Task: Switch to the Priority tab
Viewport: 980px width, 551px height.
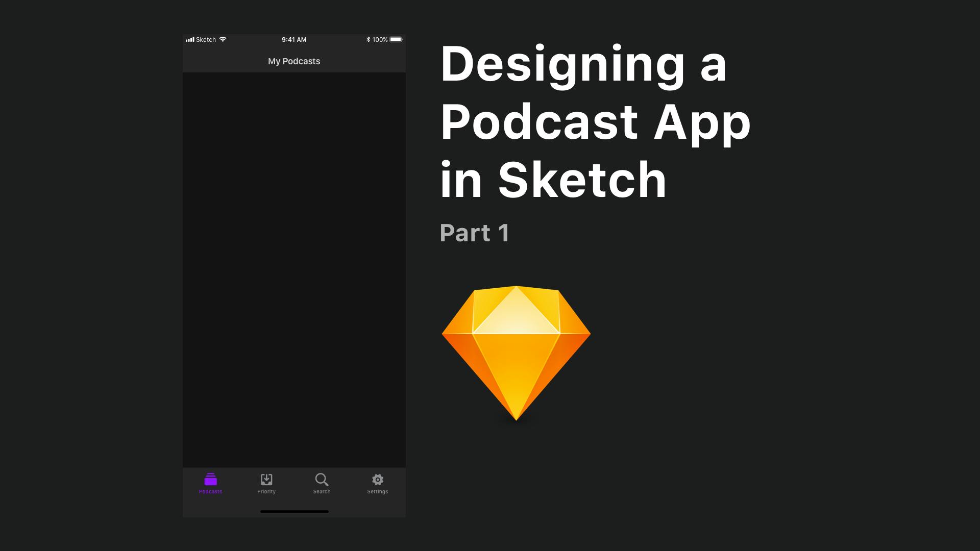Action: click(266, 484)
